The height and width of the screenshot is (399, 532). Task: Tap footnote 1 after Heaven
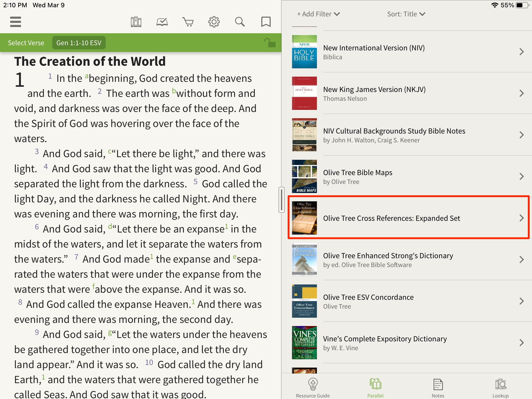193,301
